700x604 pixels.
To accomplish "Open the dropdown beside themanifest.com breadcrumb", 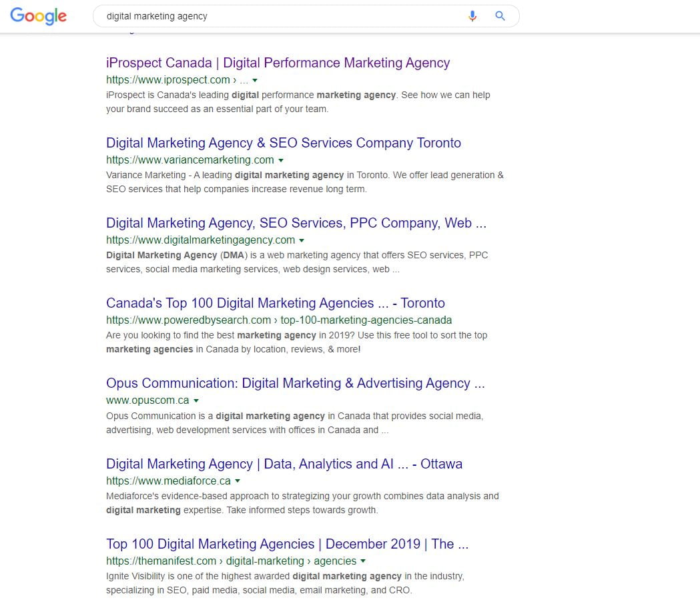I will tap(362, 561).
